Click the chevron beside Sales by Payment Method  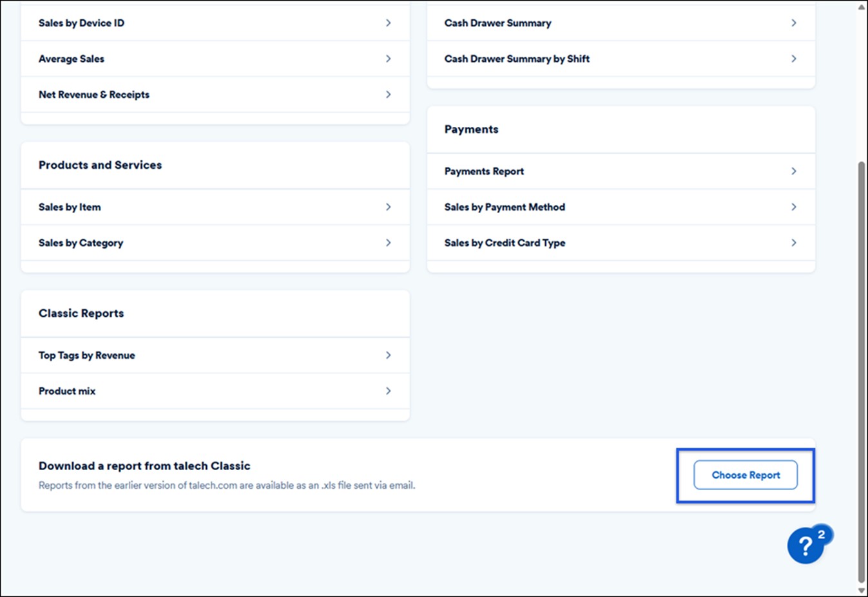click(x=793, y=207)
